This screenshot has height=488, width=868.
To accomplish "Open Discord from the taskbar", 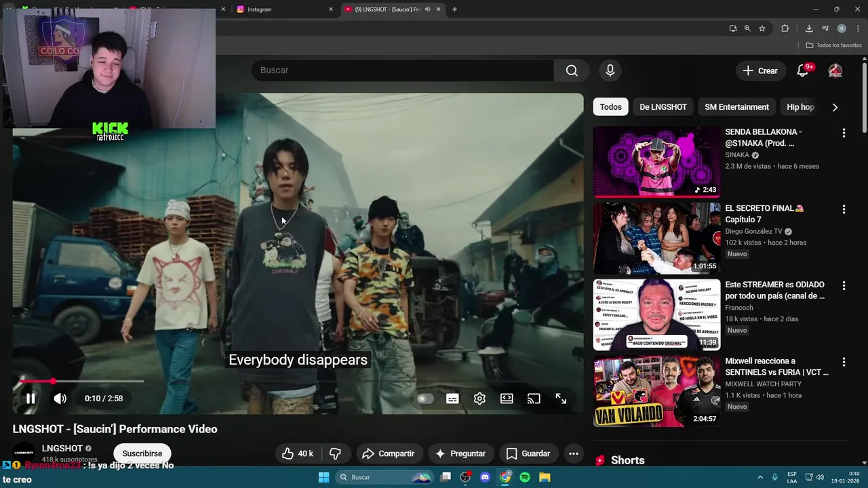I will [x=485, y=477].
